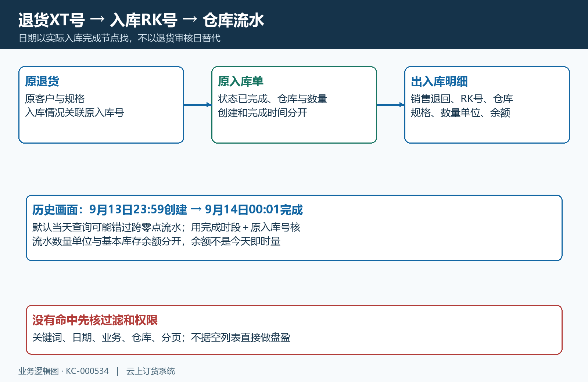
Task: Click the footer text "业务逻辑图 · KC-000534"
Action: coord(64,371)
